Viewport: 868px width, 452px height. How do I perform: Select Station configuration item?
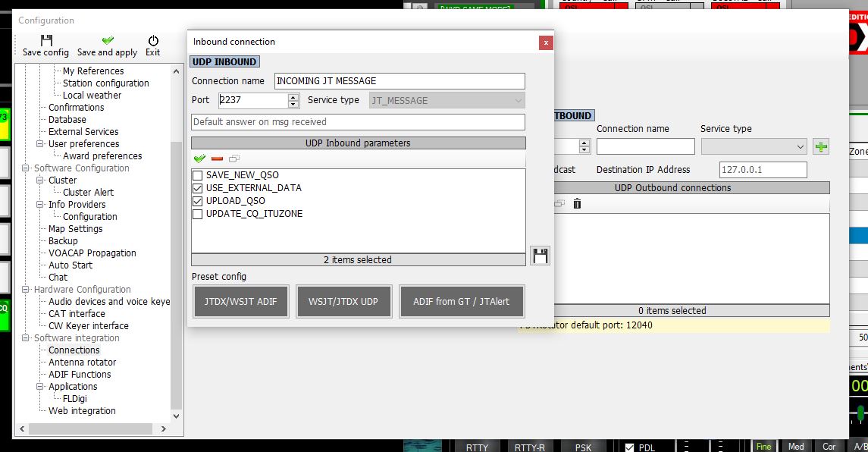click(x=105, y=83)
